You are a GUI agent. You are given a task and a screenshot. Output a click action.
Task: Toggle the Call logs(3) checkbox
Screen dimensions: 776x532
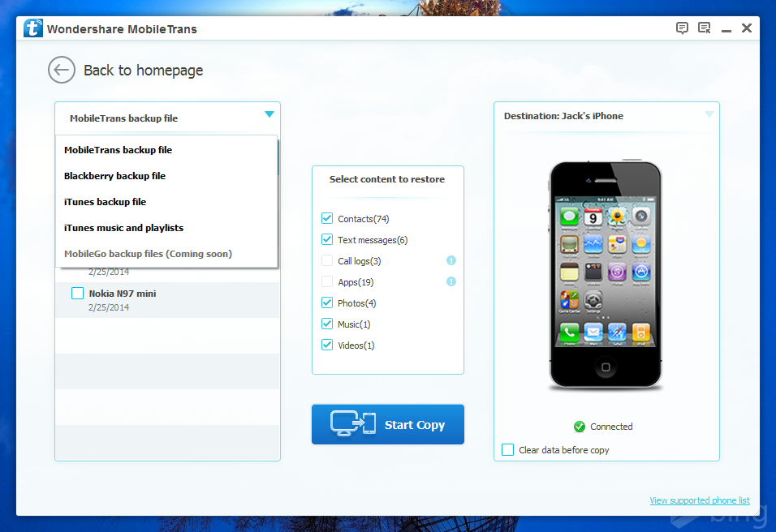[x=326, y=260]
